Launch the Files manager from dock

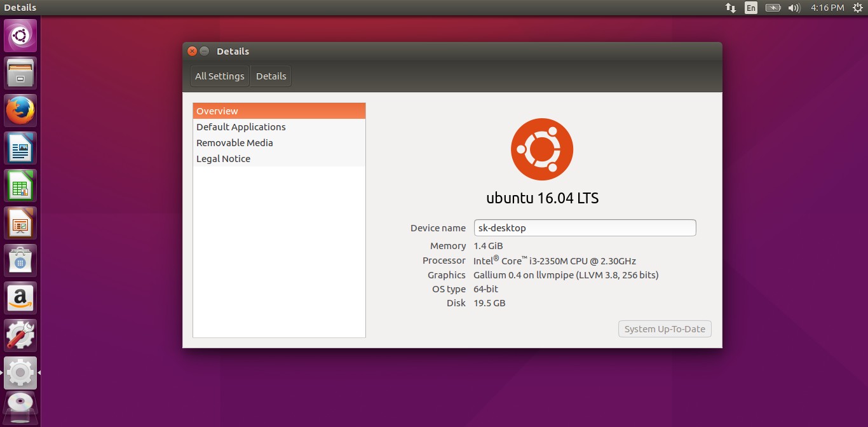coord(20,73)
